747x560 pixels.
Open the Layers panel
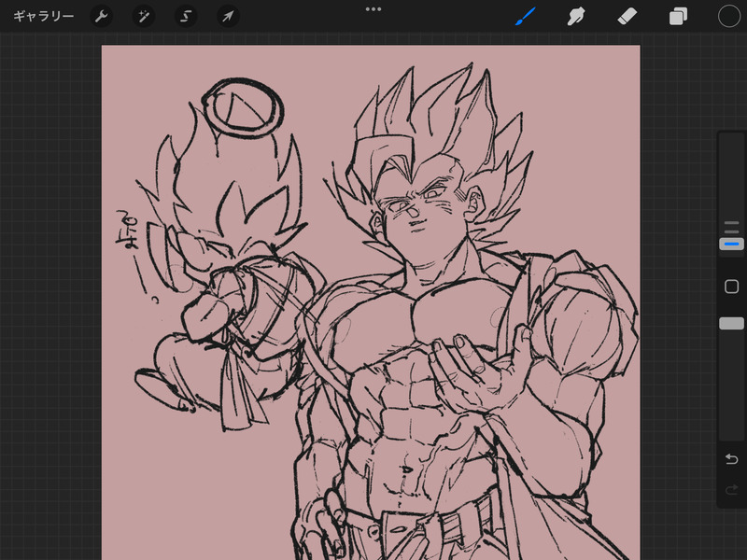[678, 16]
